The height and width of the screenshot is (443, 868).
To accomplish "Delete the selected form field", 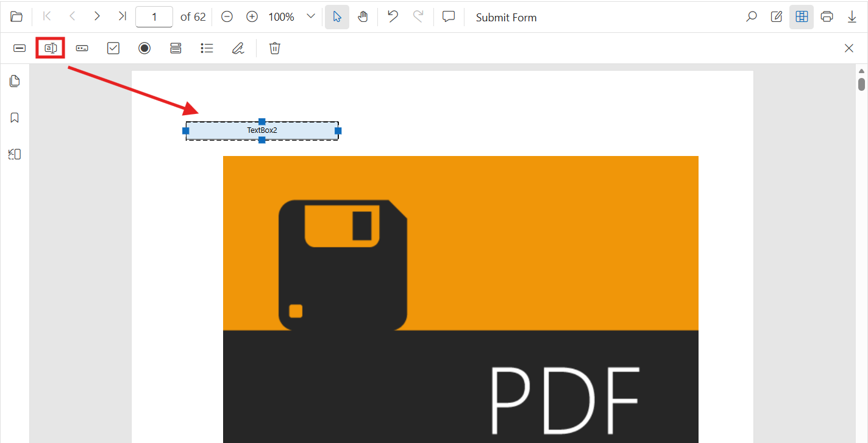I will (x=275, y=48).
